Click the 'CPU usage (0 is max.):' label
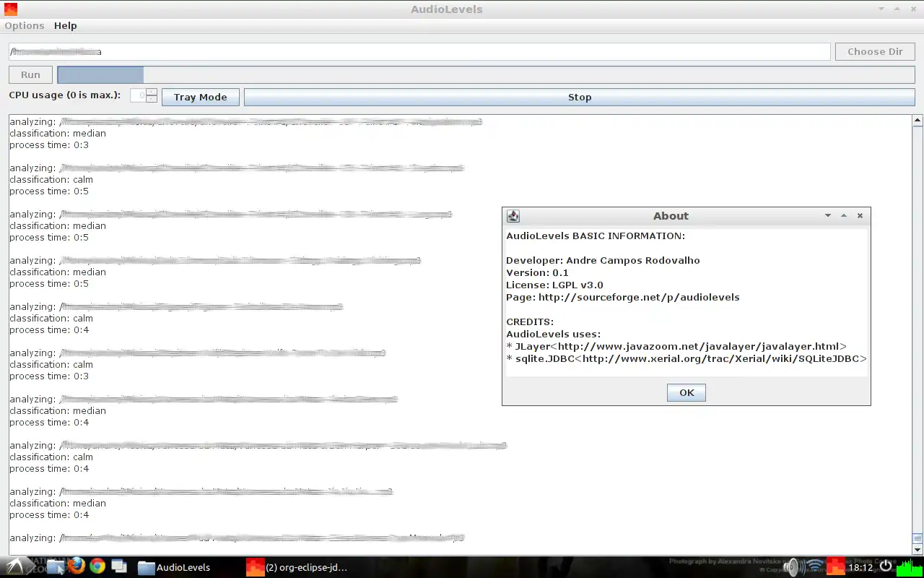The height and width of the screenshot is (578, 924). pos(65,95)
